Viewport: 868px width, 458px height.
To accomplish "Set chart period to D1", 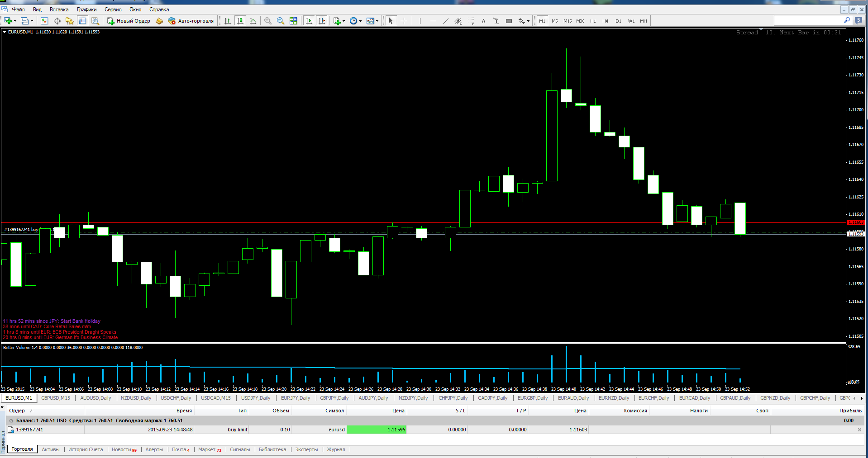I will click(x=618, y=21).
